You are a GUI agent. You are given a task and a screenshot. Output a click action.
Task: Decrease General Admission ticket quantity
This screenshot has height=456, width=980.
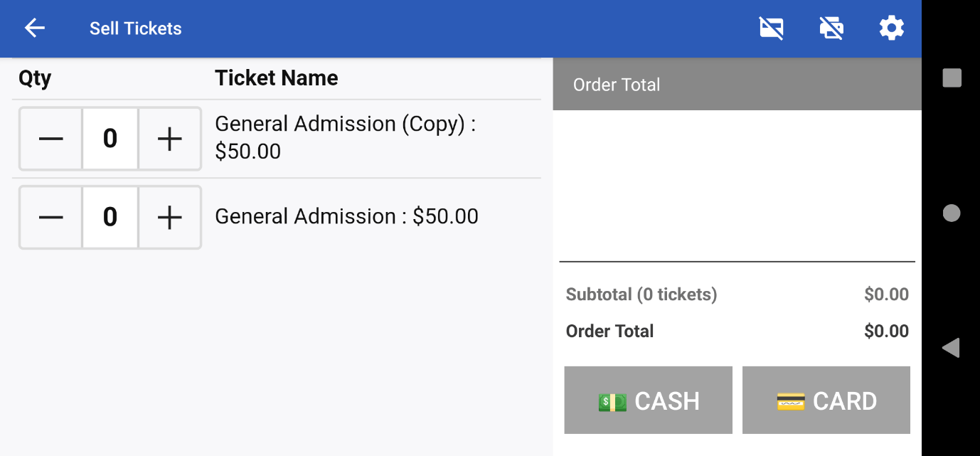51,217
